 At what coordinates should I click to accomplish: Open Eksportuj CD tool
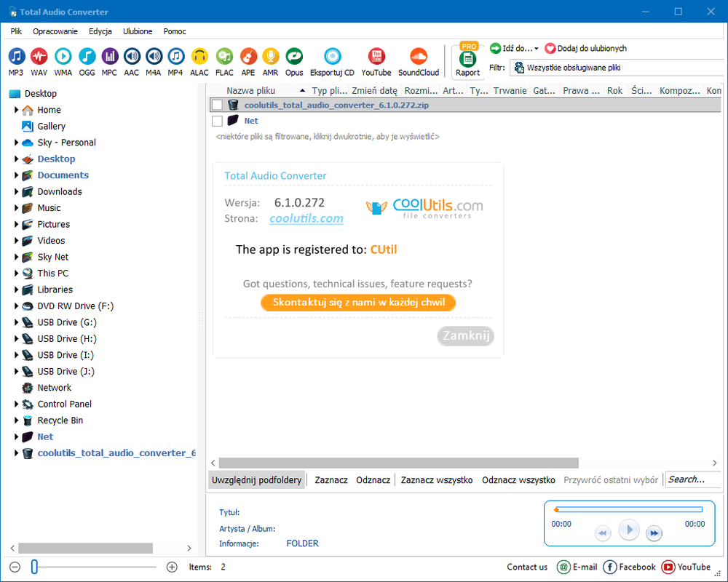coord(333,62)
